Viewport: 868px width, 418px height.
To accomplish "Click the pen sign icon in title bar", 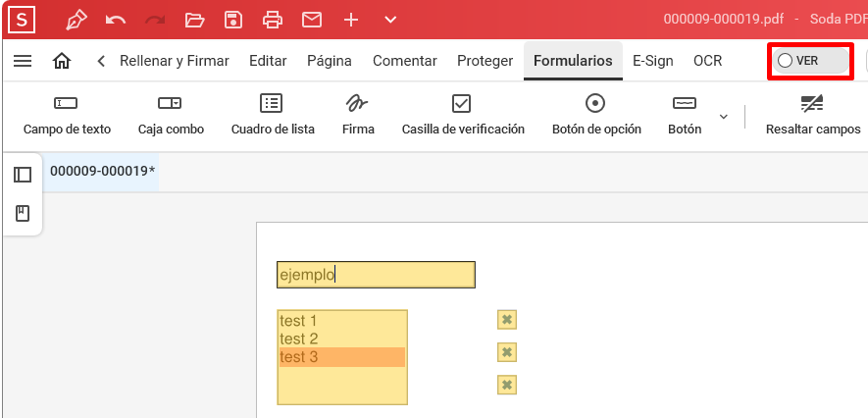I will click(x=77, y=20).
